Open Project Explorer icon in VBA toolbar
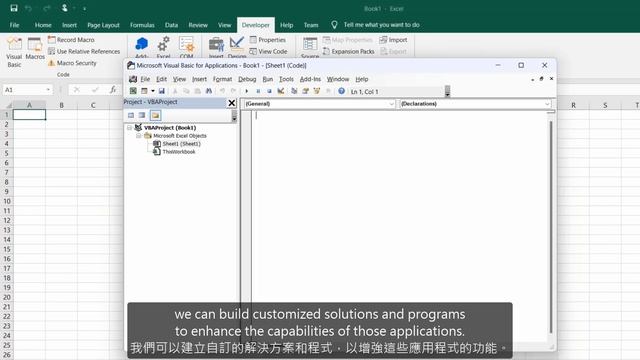640x360 pixels. 294,91
